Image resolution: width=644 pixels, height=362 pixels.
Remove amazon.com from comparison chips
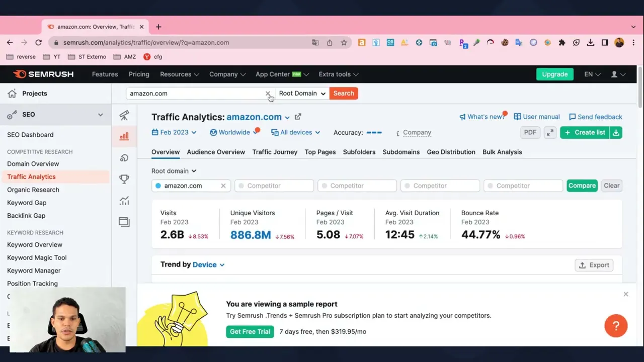pos(223,186)
